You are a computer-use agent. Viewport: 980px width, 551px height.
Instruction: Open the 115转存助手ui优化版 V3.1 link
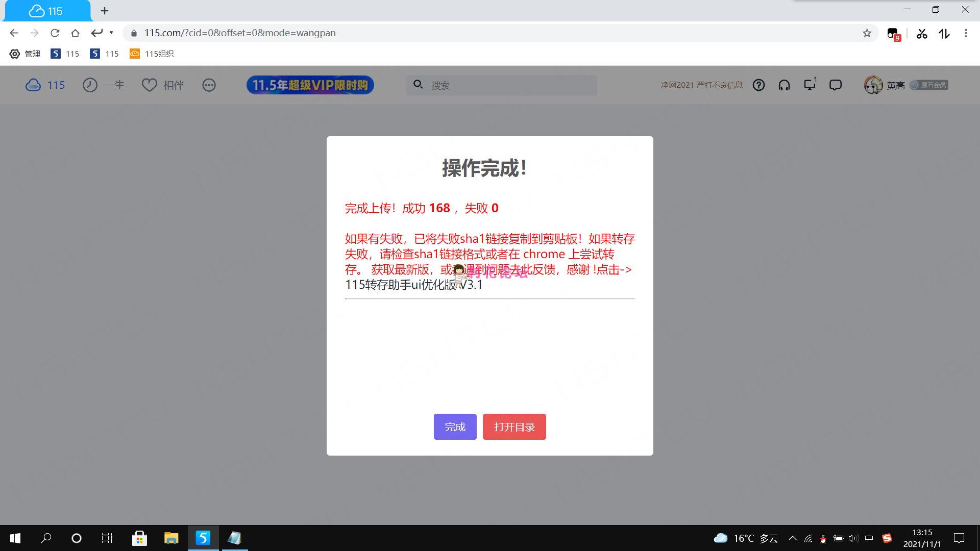click(x=413, y=285)
